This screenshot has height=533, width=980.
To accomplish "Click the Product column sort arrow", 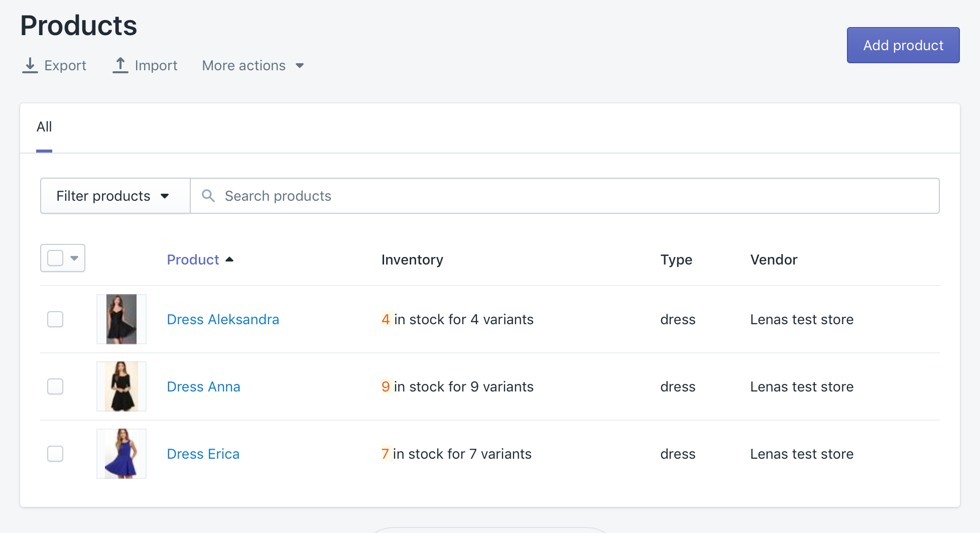I will coord(229,259).
